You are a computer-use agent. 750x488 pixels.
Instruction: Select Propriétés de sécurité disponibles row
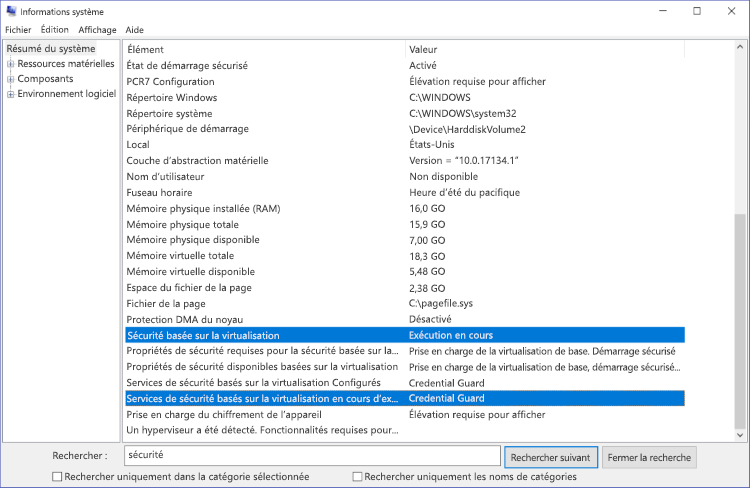(405, 366)
